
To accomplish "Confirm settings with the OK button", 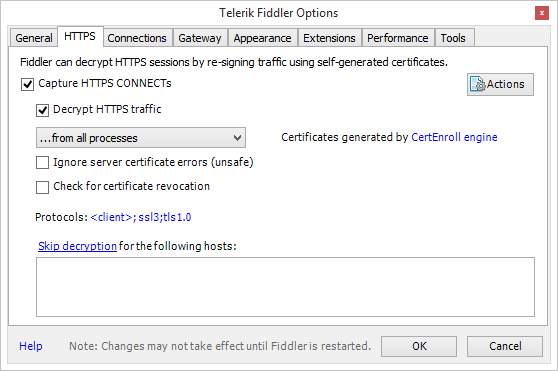I will coord(419,346).
